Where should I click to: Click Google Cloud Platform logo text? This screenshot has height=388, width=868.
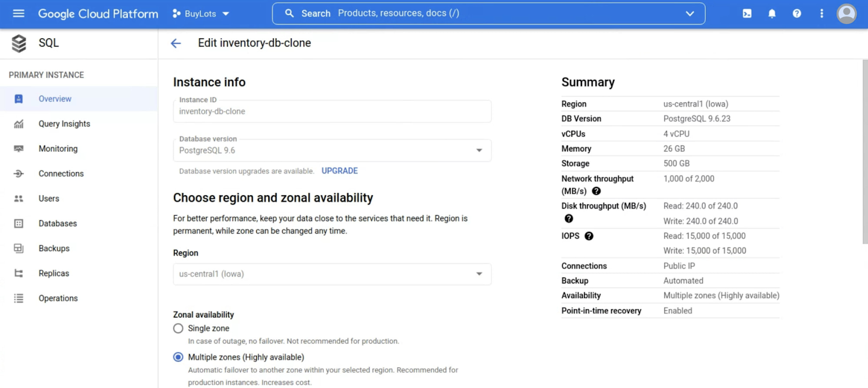[x=98, y=14]
